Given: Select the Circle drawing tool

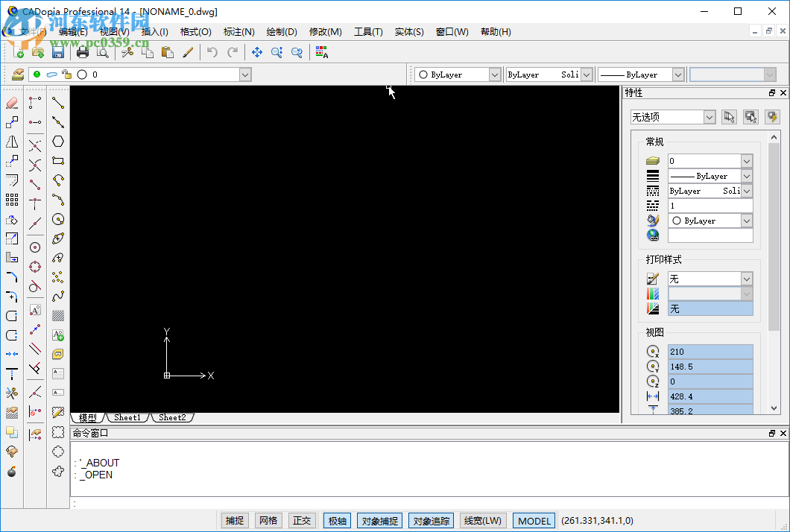Looking at the screenshot, I should click(59, 218).
